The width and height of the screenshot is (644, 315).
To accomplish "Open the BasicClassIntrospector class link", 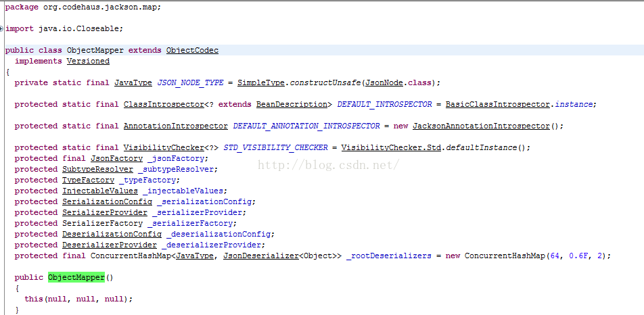I will pyautogui.click(x=498, y=105).
